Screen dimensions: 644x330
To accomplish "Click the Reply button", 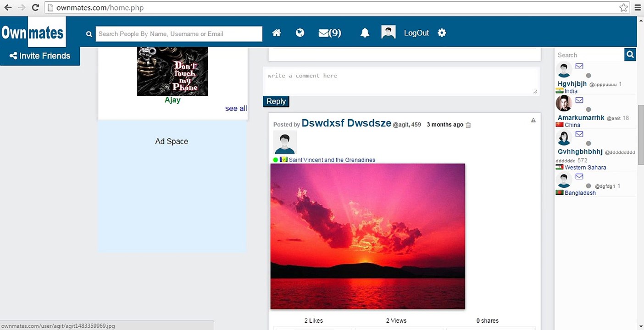I will click(x=276, y=101).
